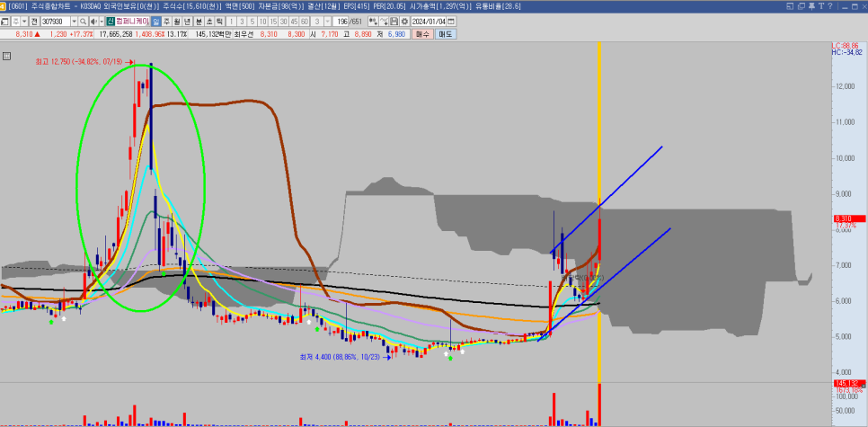The image size is (868, 427).
Task: Click the stock search magnifier icon
Action: pyautogui.click(x=84, y=21)
